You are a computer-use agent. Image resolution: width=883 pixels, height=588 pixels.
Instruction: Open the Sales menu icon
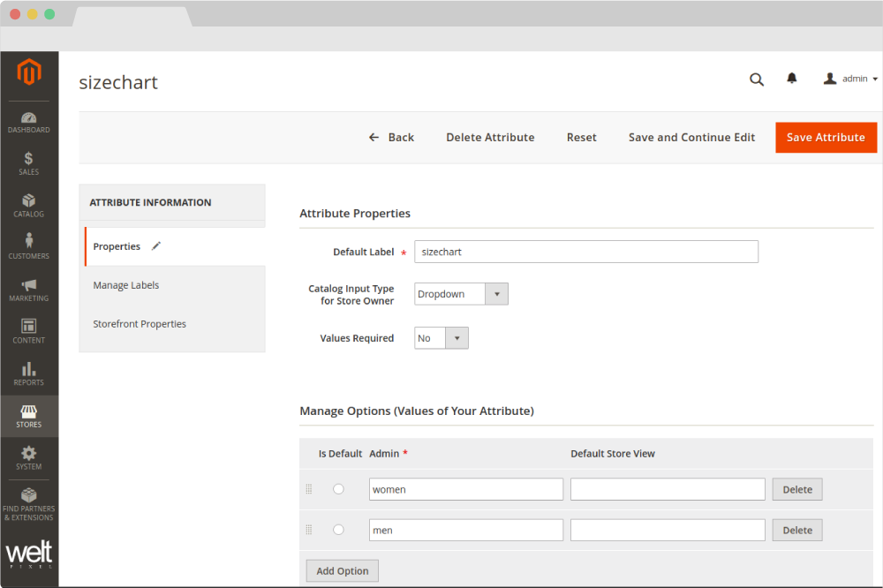coord(29,163)
